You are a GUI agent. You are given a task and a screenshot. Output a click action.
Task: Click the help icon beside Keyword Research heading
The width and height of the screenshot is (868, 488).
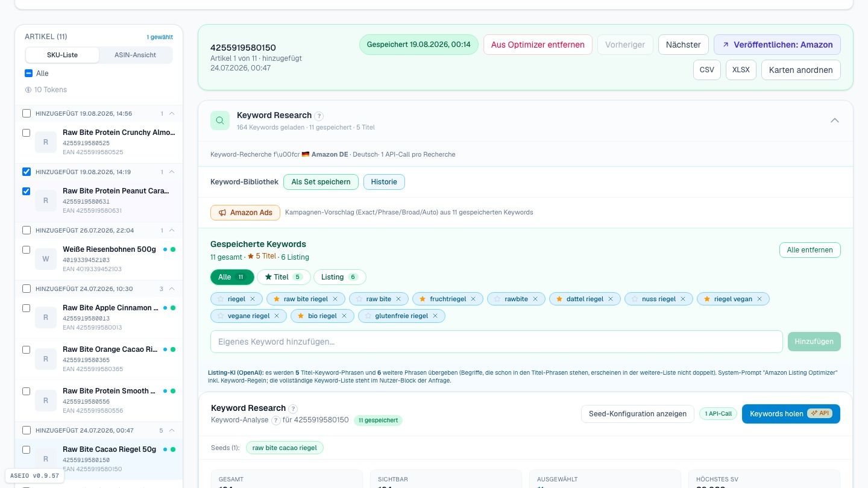click(x=319, y=116)
